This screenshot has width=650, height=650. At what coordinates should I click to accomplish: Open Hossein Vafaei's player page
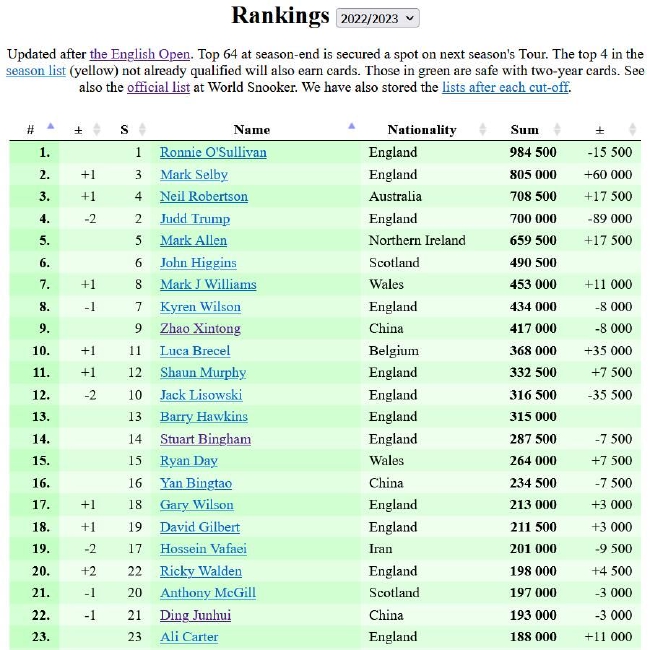coord(203,549)
